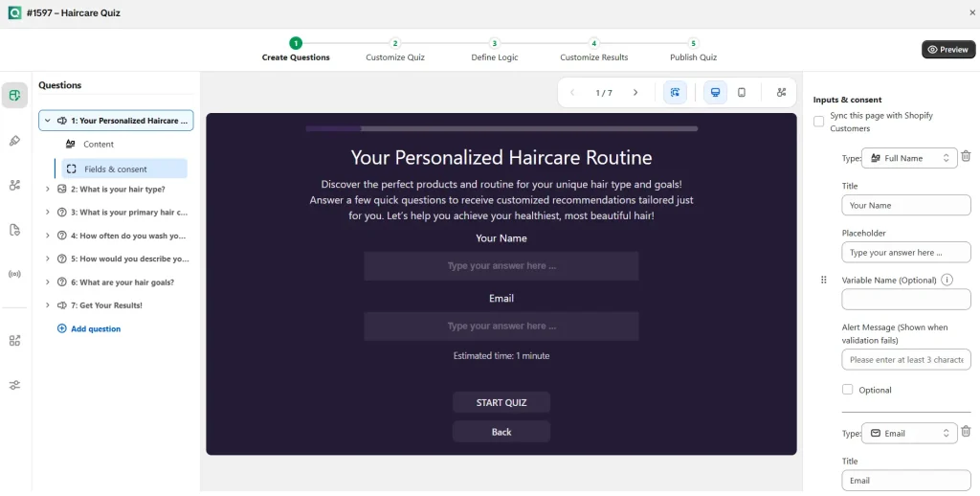Select Fields & consent sub-item

[124, 169]
